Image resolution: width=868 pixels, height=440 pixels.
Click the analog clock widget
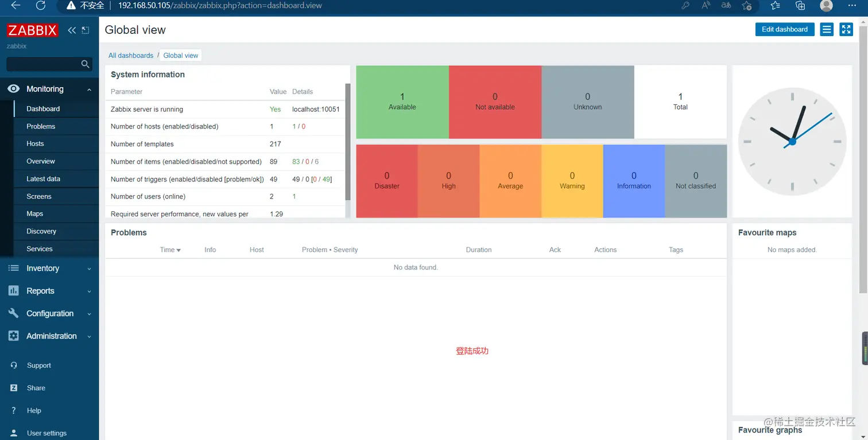[792, 141]
